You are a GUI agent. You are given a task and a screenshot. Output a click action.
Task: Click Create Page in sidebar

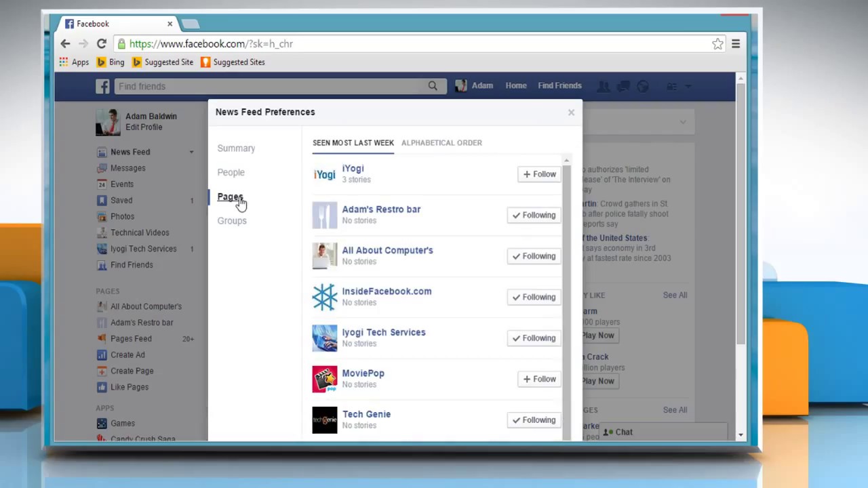click(132, 371)
